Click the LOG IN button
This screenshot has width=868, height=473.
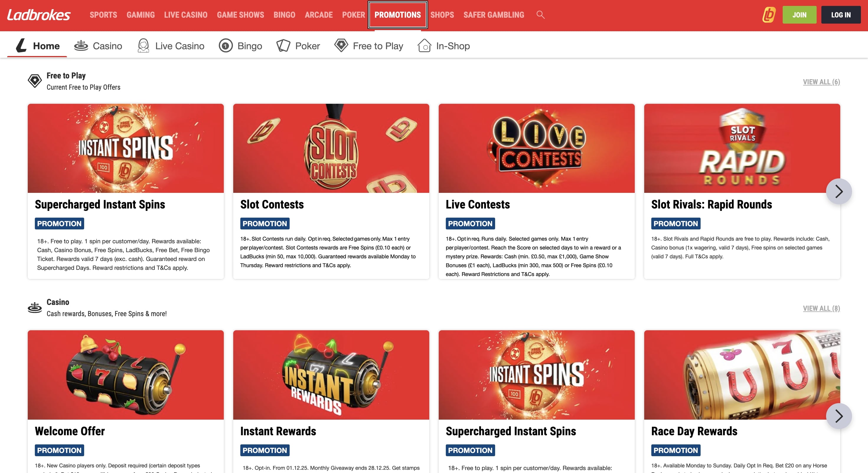841,14
